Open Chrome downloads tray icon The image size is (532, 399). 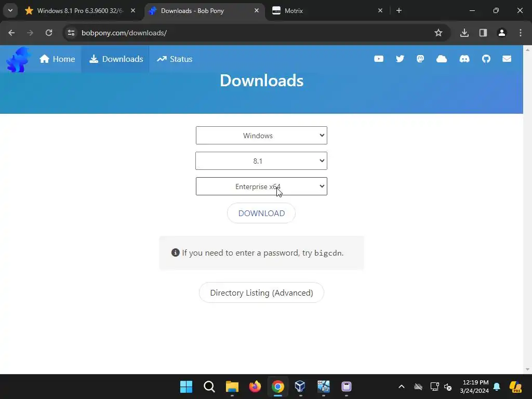tap(464, 33)
